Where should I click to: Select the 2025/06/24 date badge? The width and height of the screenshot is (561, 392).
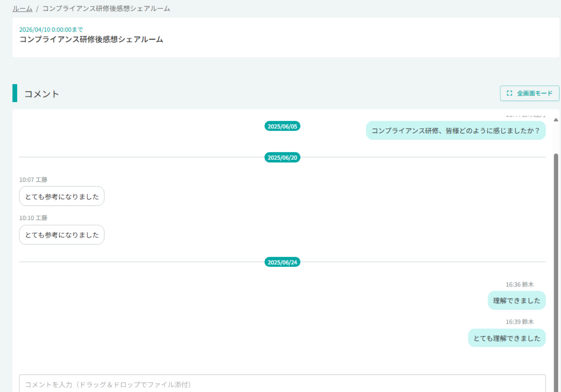[x=282, y=262]
